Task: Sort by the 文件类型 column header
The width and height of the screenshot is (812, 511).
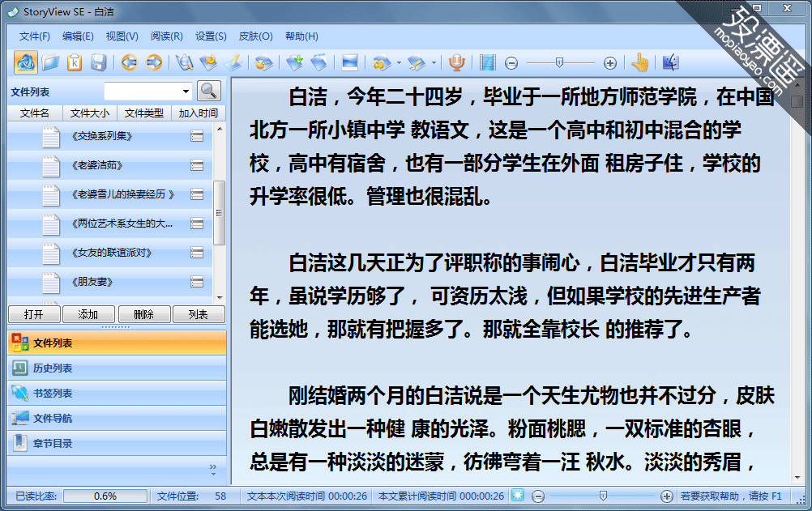Action: tap(144, 113)
